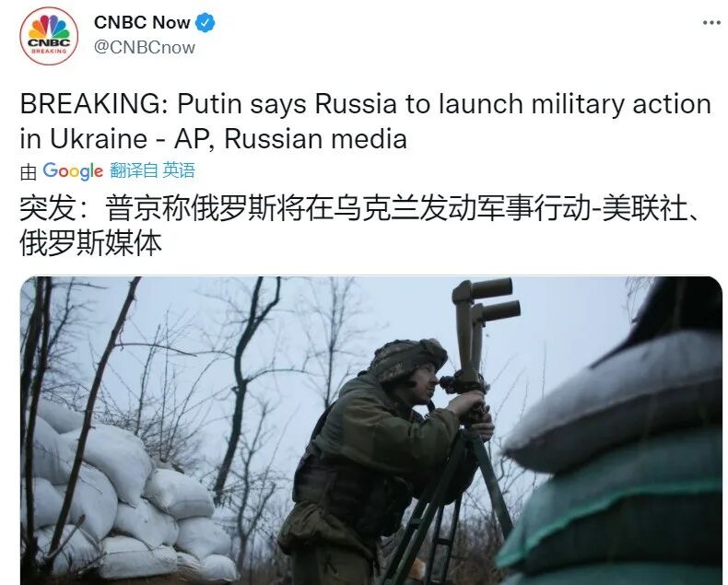Image resolution: width=728 pixels, height=585 pixels.
Task: Click the Google logo in translation line
Action: click(x=73, y=171)
